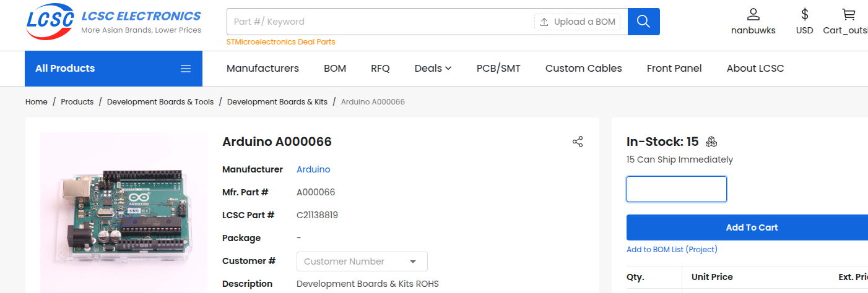
Task: Click the Add to BOM List (Project) link
Action: pos(672,250)
